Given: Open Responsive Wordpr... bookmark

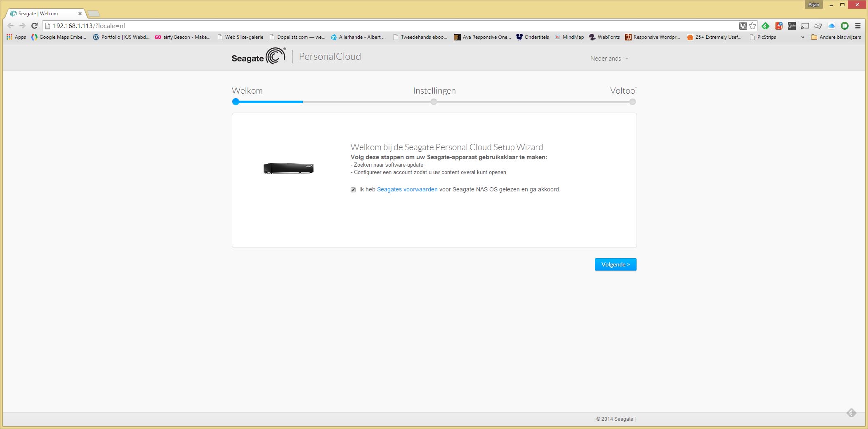Looking at the screenshot, I should pyautogui.click(x=653, y=37).
